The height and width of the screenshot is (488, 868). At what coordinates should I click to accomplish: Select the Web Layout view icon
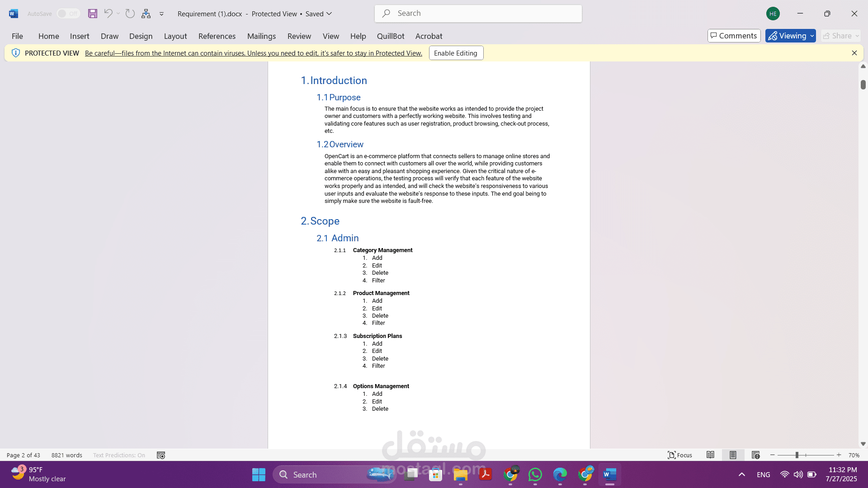click(x=755, y=455)
